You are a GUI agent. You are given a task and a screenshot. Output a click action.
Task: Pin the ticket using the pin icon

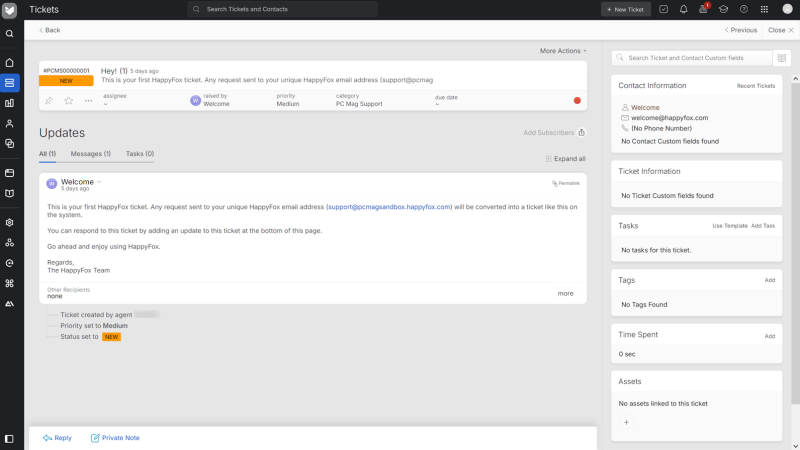tap(49, 100)
